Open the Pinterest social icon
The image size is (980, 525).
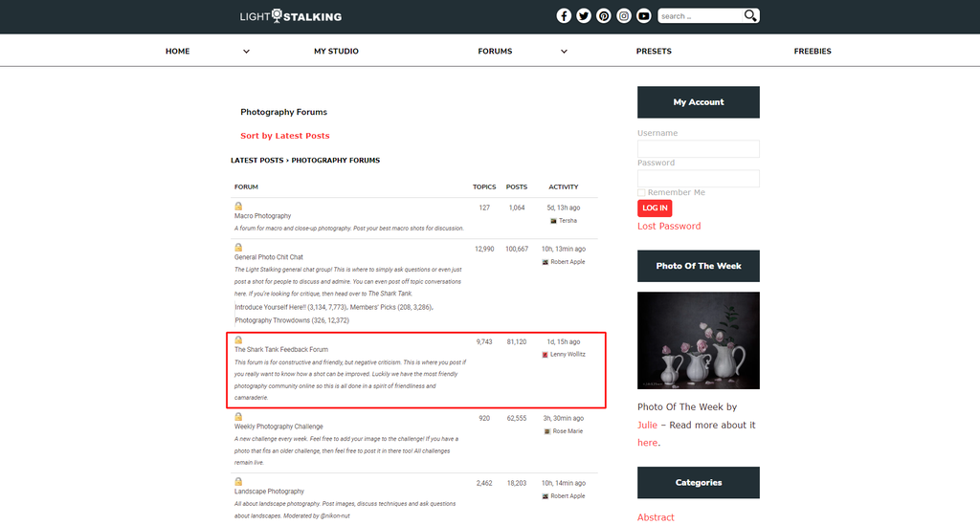[x=604, y=16]
